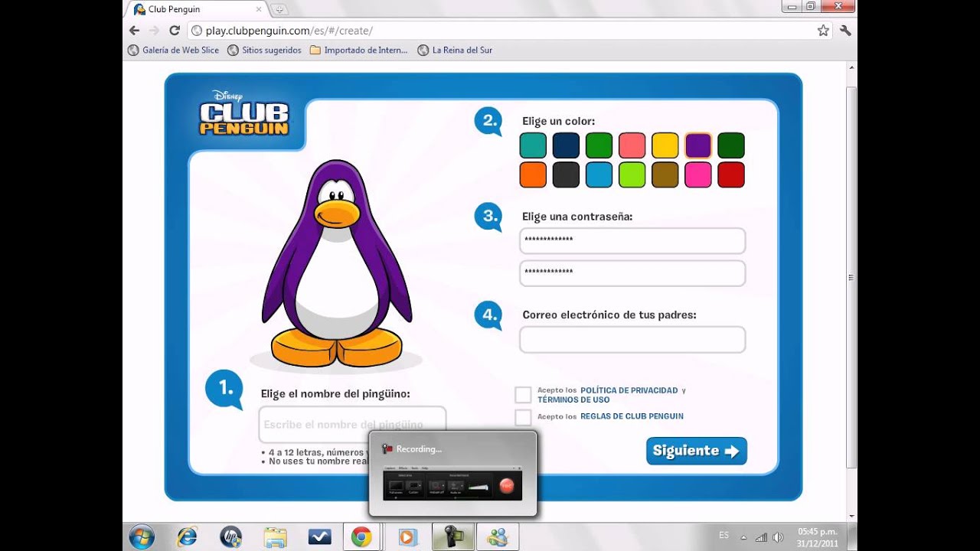
Task: Launch Internet Explorer from the taskbar
Action: (x=187, y=537)
